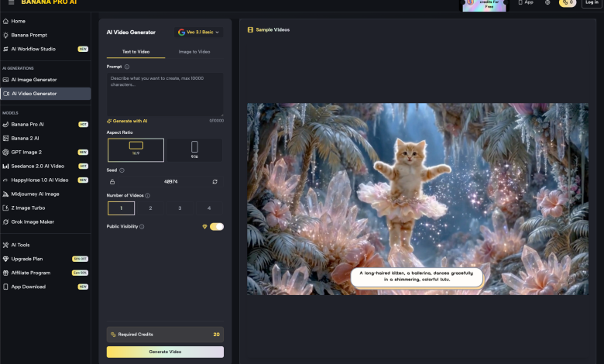604x364 pixels.
Task: Toggle Public Visibility switch
Action: pos(217,226)
